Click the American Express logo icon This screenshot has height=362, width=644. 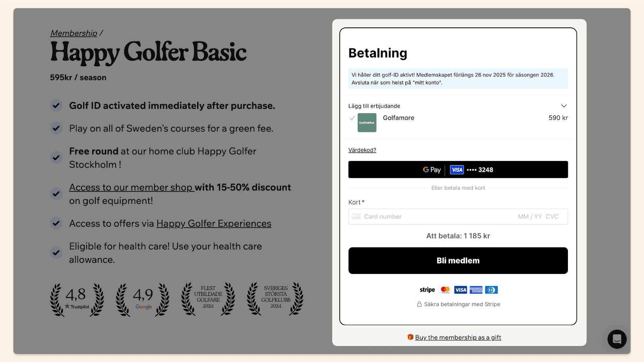pyautogui.click(x=476, y=290)
